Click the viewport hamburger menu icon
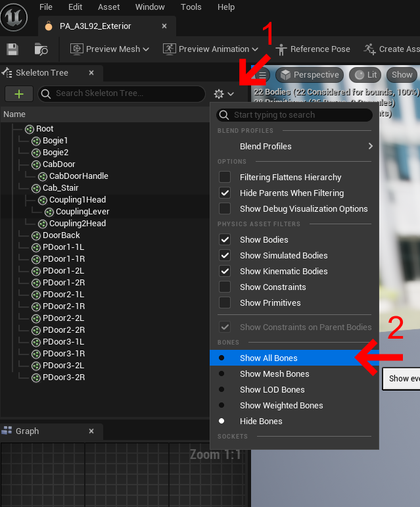The image size is (420, 507). (262, 75)
